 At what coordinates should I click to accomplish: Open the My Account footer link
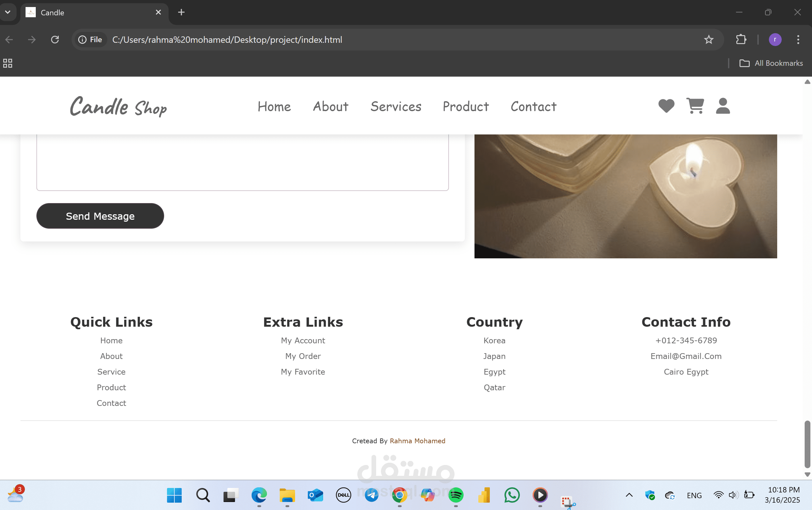pos(303,340)
